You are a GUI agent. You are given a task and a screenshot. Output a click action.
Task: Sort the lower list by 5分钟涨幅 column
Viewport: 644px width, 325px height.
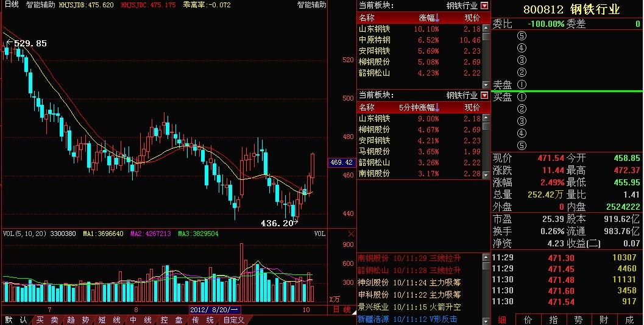click(419, 107)
